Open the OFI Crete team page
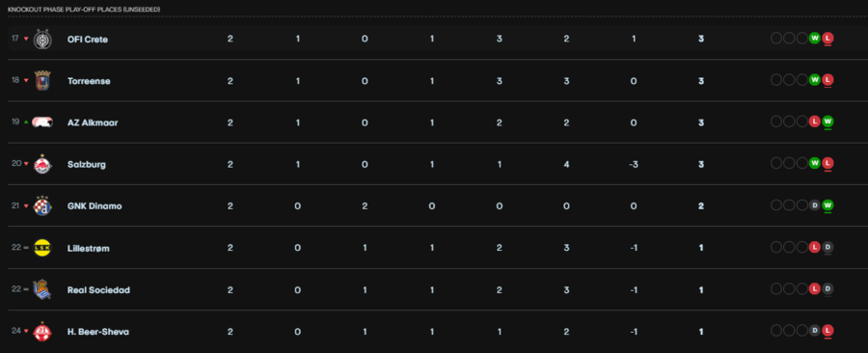 [88, 40]
